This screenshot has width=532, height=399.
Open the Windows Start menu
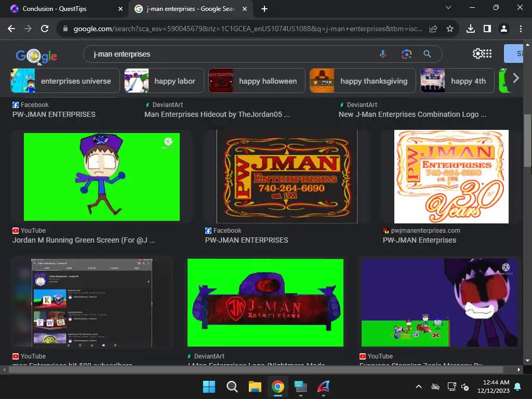[x=209, y=387]
